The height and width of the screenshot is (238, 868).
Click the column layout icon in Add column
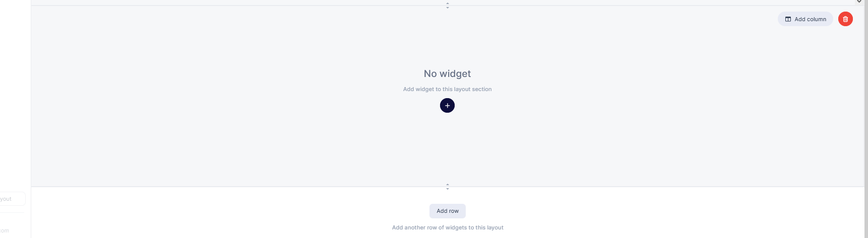pyautogui.click(x=788, y=19)
